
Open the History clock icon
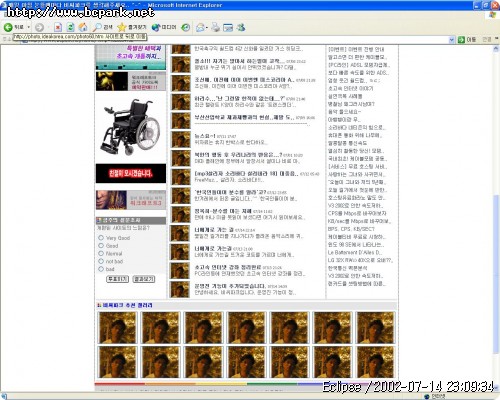[186, 27]
